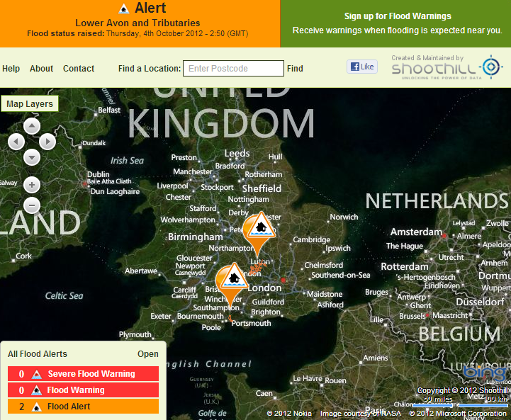Pan the map up with the arrow button
The image size is (511, 420).
point(32,126)
